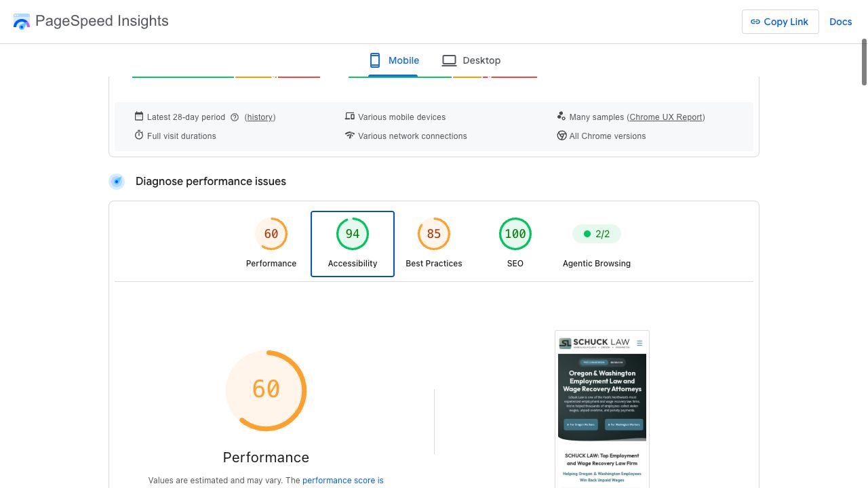Image resolution: width=868 pixels, height=488 pixels.
Task: Open the history link
Action: pos(260,117)
